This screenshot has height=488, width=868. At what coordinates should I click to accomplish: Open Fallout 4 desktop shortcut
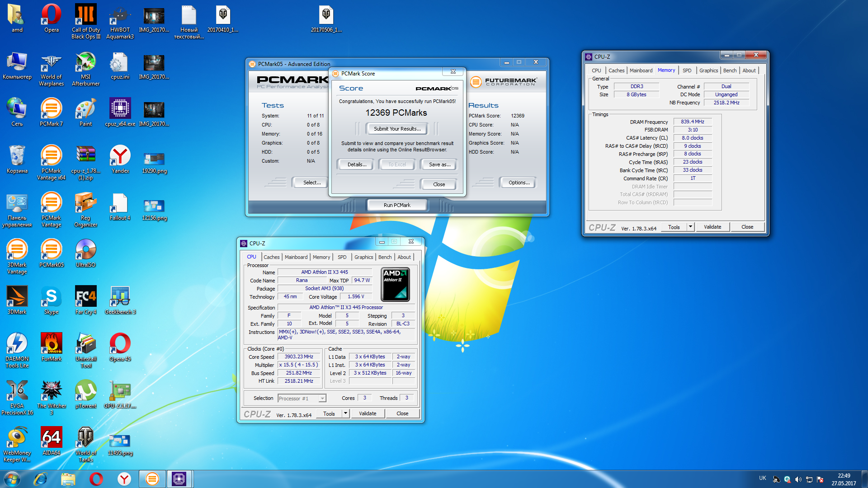click(x=120, y=206)
